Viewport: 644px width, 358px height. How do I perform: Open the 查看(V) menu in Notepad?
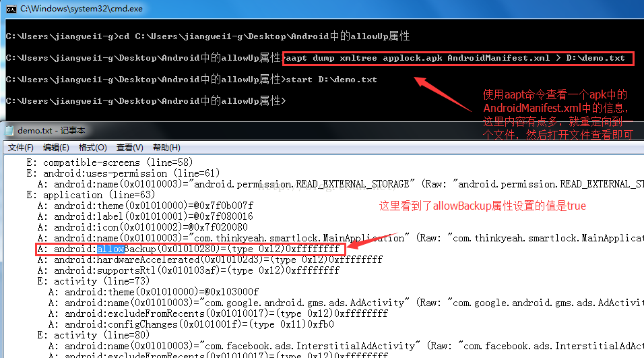(x=129, y=148)
